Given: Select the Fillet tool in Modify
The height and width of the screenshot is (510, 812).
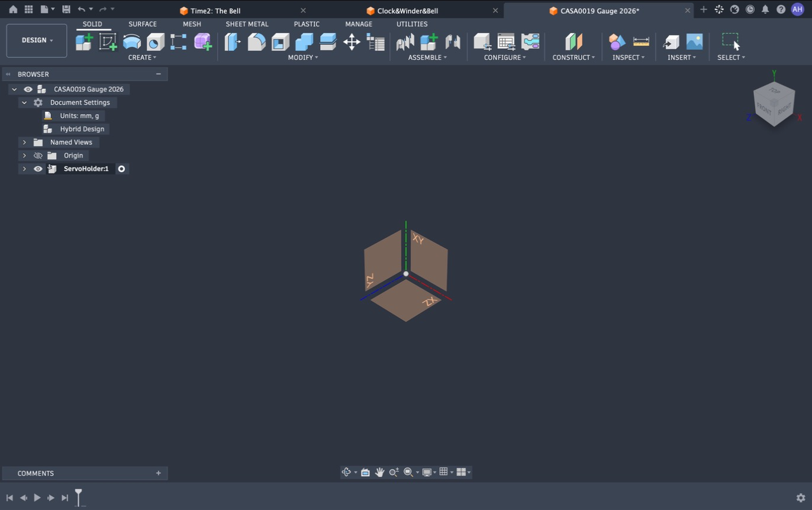Looking at the screenshot, I should 256,41.
